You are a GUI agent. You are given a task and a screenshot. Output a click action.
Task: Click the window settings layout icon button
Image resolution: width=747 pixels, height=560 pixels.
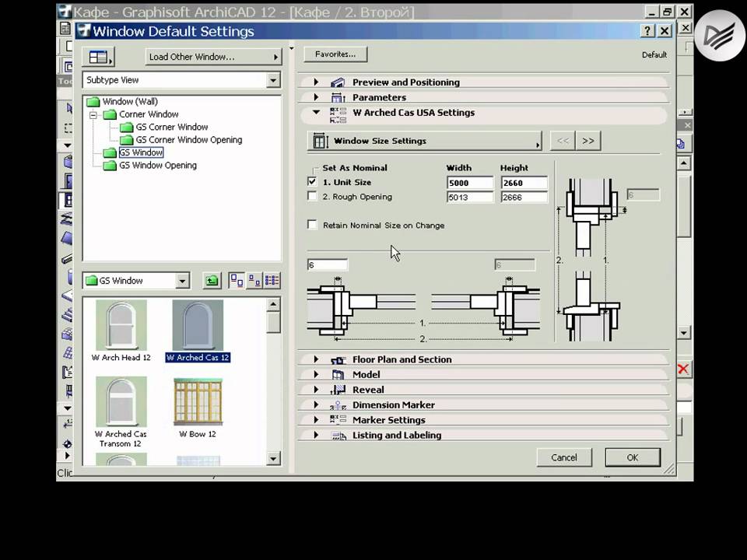click(x=98, y=57)
